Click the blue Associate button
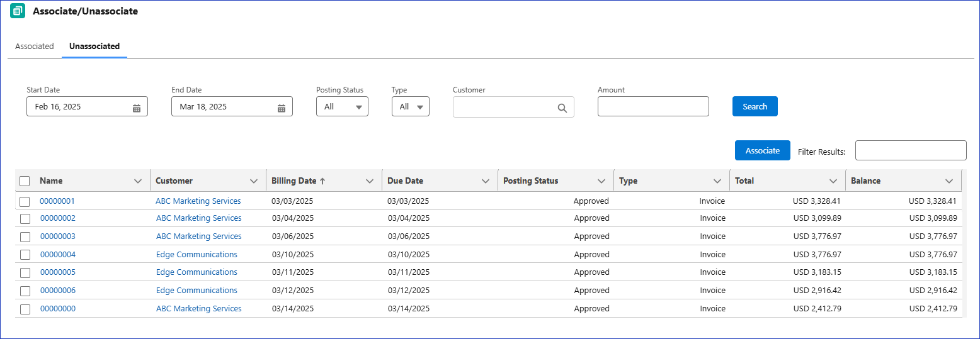 click(x=762, y=151)
